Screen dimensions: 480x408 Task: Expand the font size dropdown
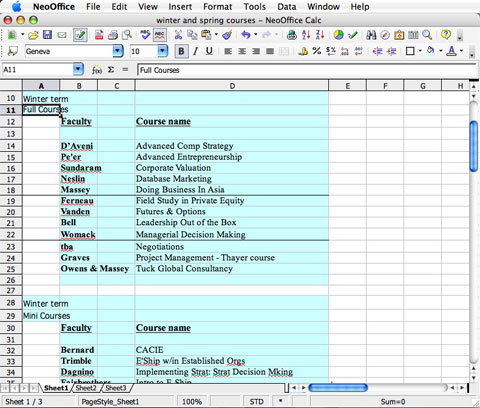click(162, 51)
